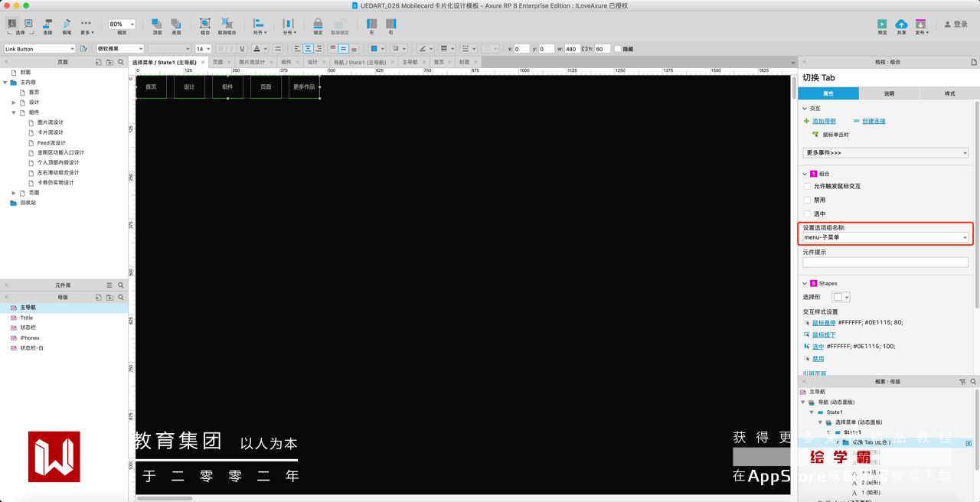Image resolution: width=980 pixels, height=502 pixels.
Task: Open the 对齐 align menu
Action: click(260, 26)
